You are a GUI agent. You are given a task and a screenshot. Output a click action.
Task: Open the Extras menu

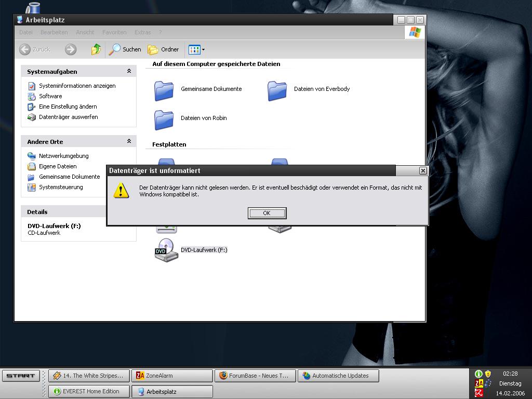(142, 32)
